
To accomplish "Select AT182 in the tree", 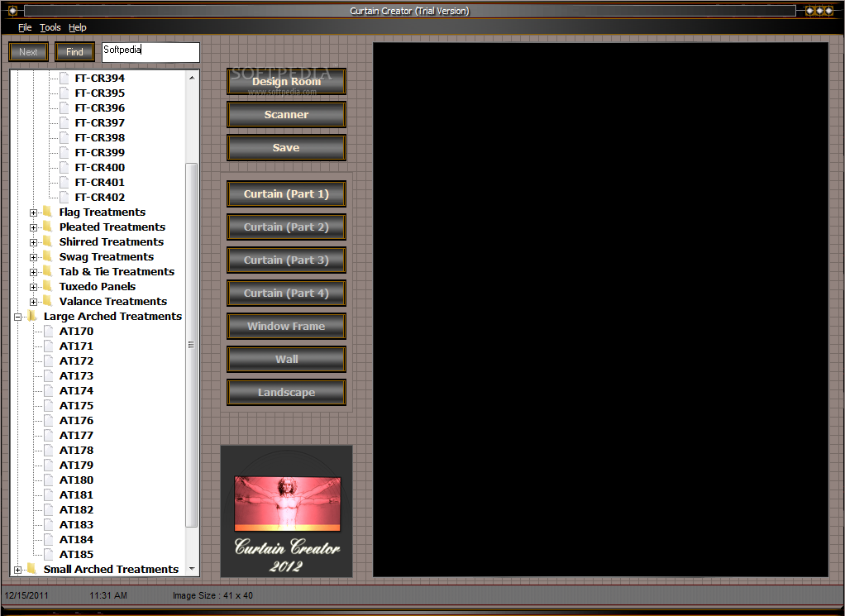I will pos(76,510).
